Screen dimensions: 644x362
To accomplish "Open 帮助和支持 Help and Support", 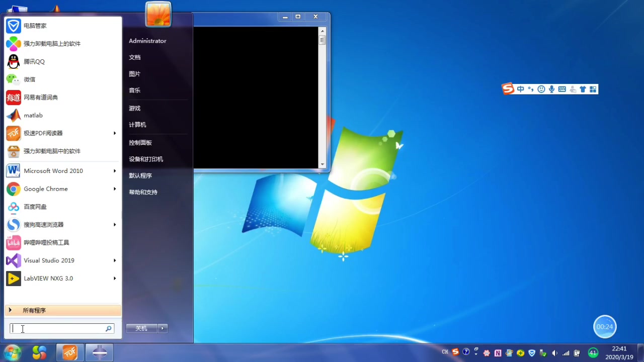I will coord(143,192).
